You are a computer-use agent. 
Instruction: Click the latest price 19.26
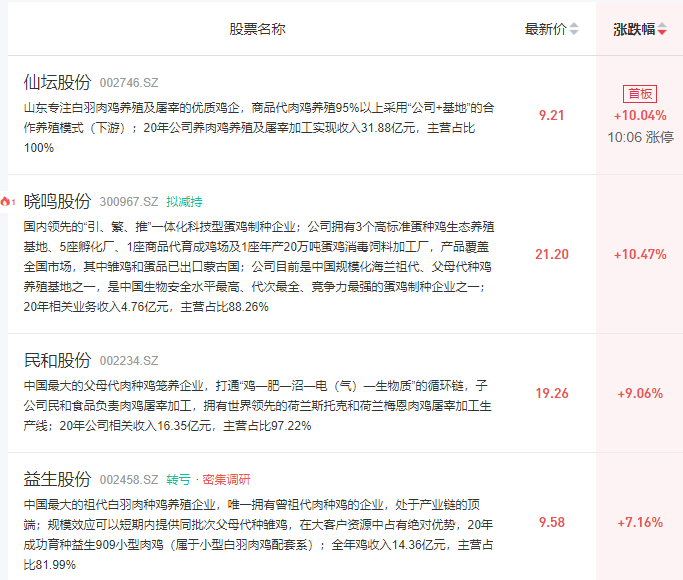[x=552, y=393]
